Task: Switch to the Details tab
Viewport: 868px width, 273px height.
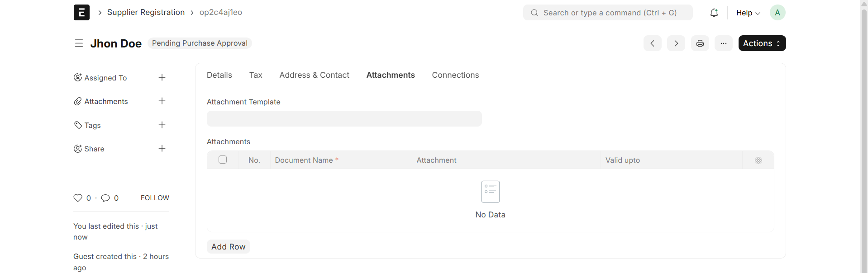Action: [x=219, y=75]
